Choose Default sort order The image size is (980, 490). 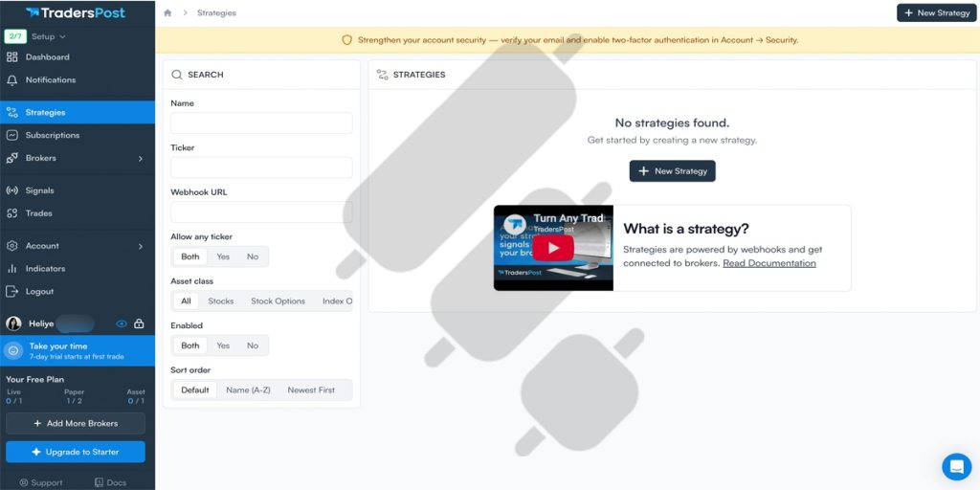pos(195,390)
